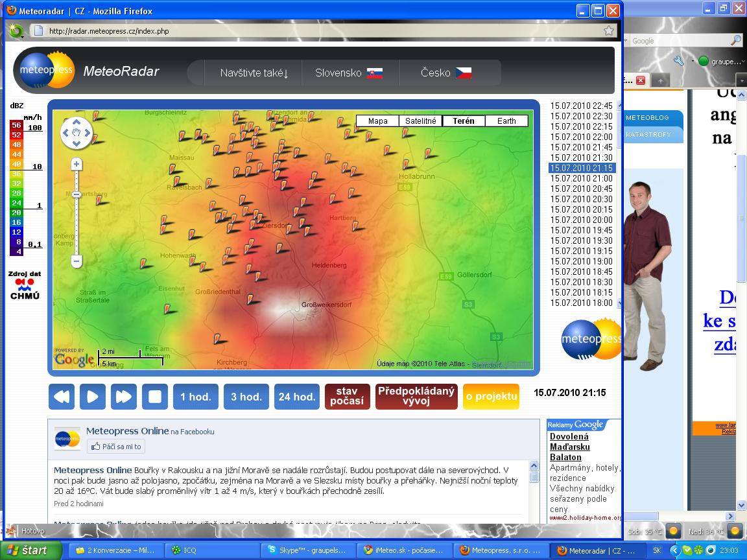Click the o projektu button

click(x=491, y=397)
